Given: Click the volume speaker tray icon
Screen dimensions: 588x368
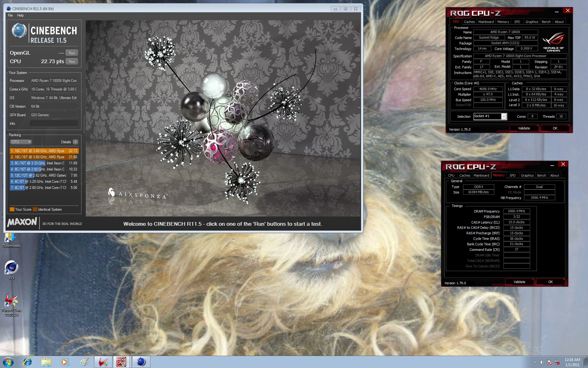Looking at the screenshot, I should (x=542, y=362).
